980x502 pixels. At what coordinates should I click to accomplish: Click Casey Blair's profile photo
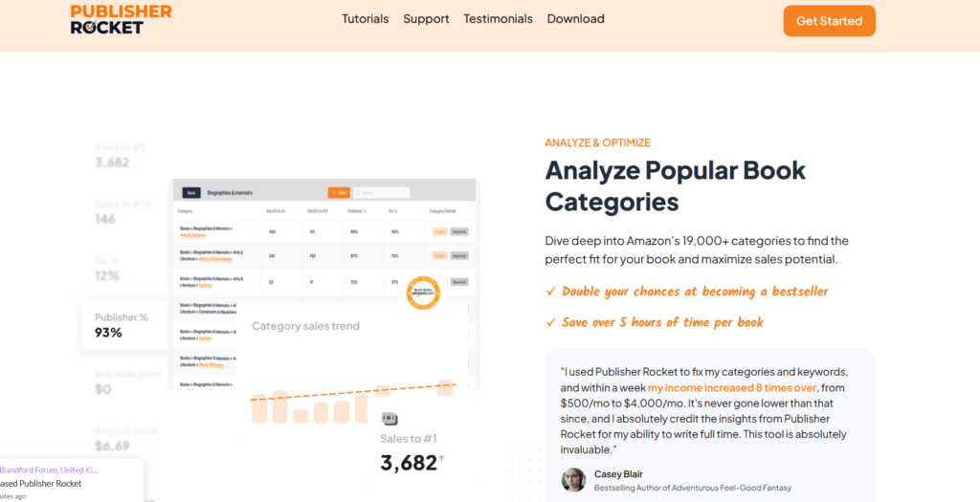click(x=573, y=480)
